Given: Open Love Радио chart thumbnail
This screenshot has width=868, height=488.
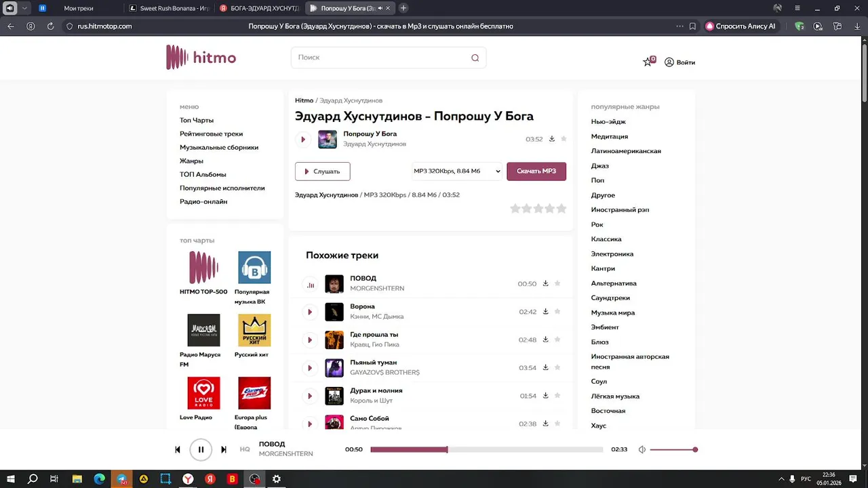Looking at the screenshot, I should coord(203,393).
